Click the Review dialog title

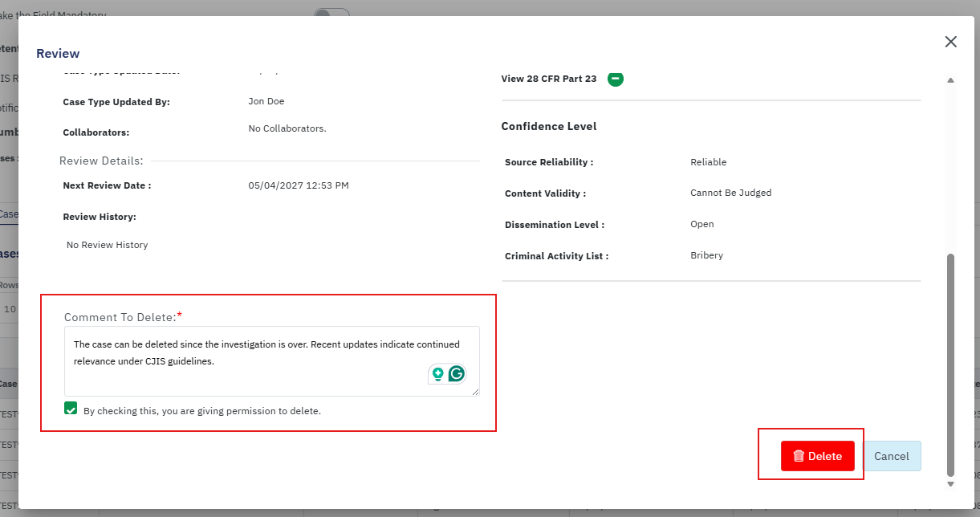[58, 54]
